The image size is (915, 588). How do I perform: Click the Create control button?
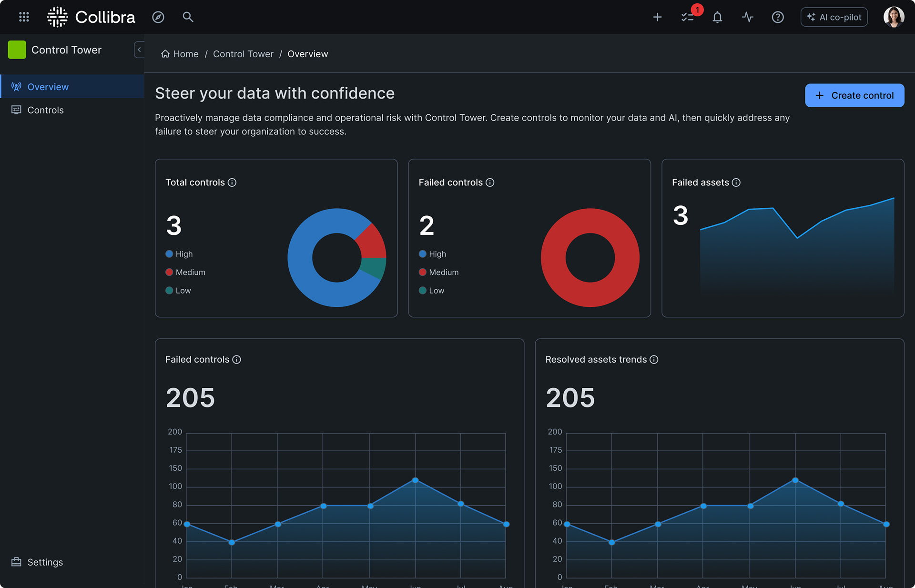point(854,95)
